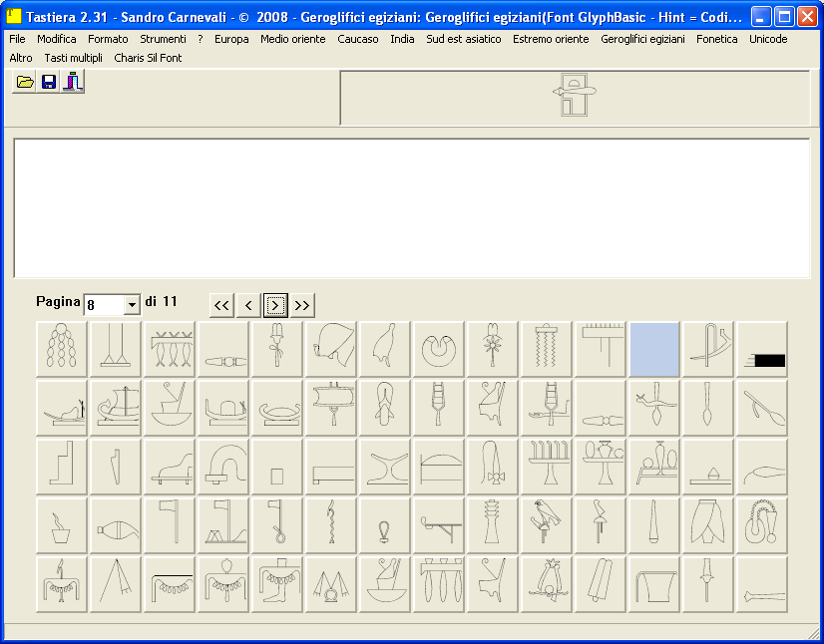Insert the djed pillar hieroglyph
This screenshot has width=824, height=644.
click(493, 525)
